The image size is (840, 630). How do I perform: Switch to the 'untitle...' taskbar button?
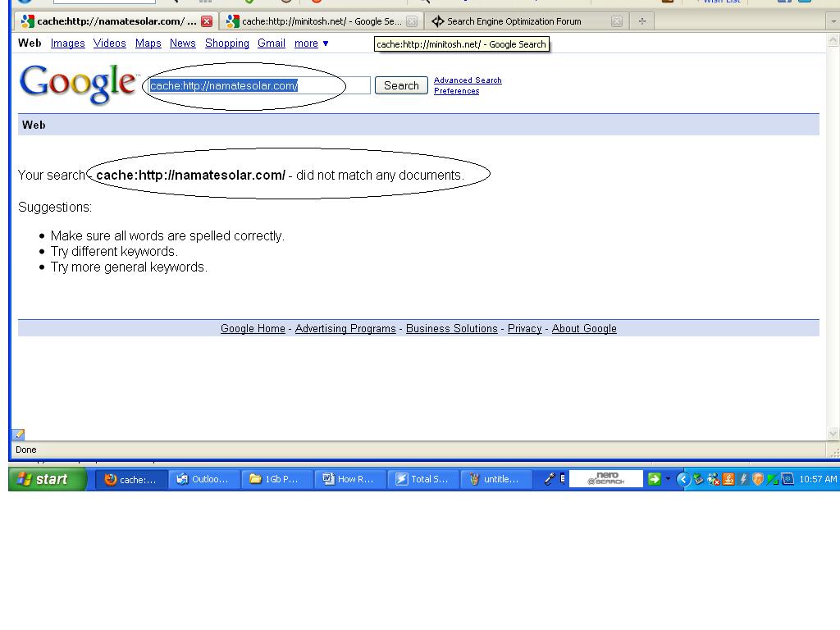[x=496, y=479]
